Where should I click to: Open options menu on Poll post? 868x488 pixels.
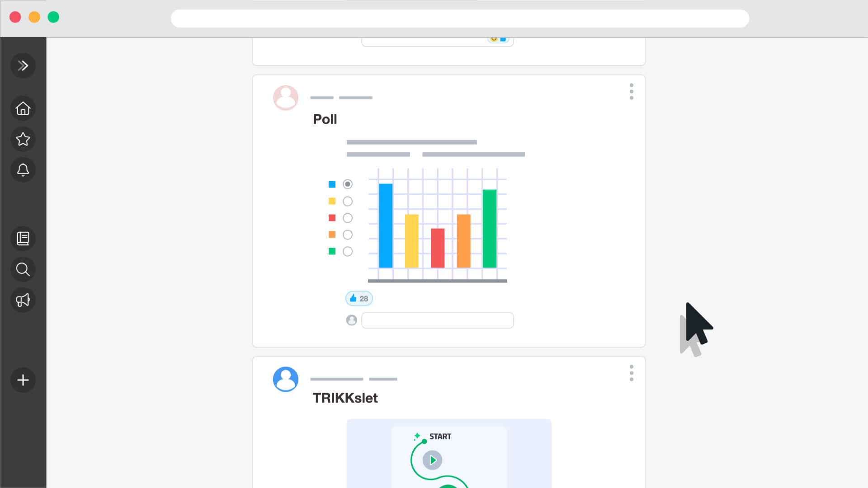pos(632,92)
